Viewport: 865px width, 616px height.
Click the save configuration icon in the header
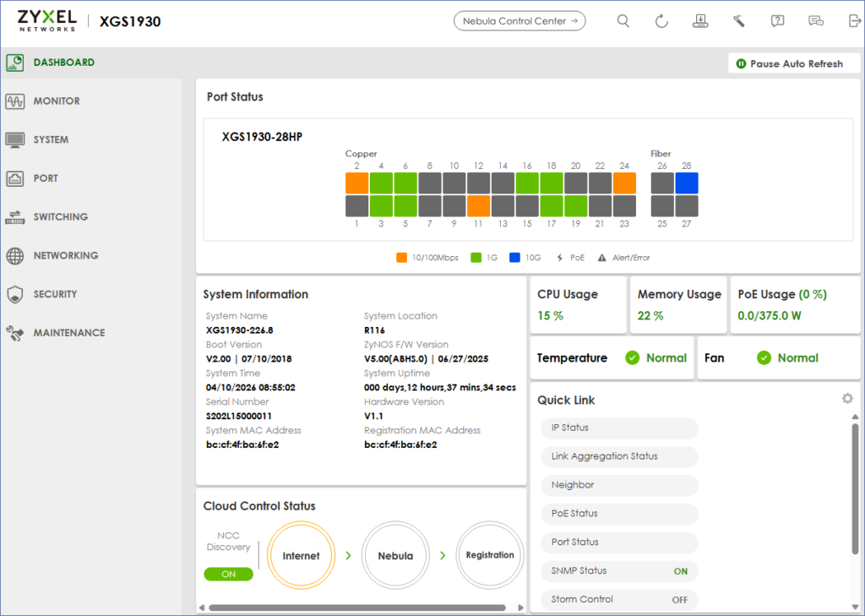(x=699, y=21)
